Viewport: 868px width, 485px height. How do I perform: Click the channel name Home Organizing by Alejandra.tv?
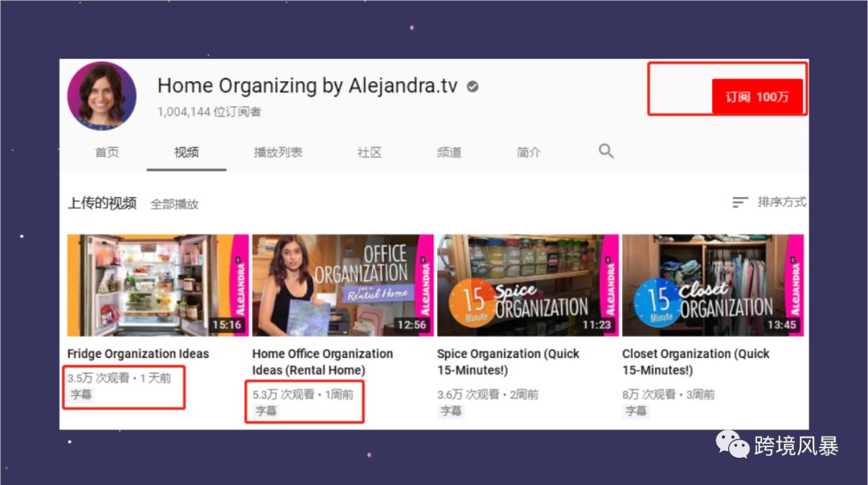coord(307,86)
